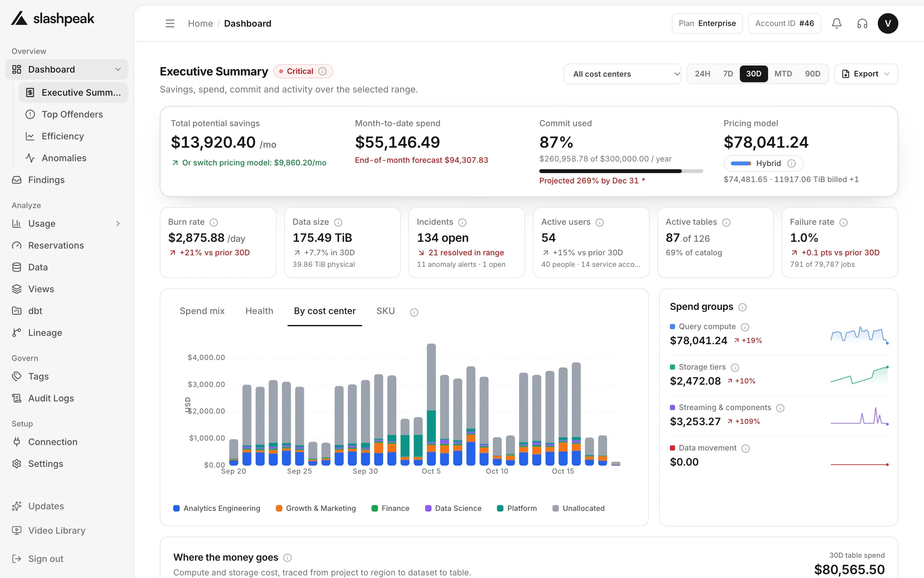Click Streaming & components info icon

781,408
